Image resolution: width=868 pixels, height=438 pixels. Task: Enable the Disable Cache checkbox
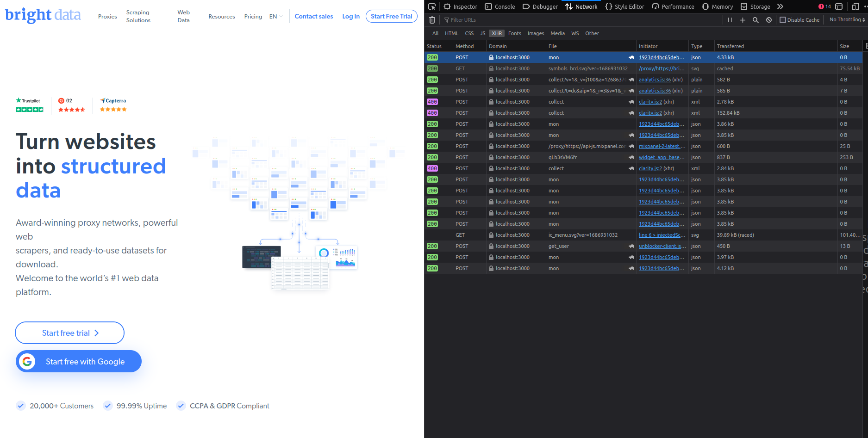pyautogui.click(x=783, y=20)
